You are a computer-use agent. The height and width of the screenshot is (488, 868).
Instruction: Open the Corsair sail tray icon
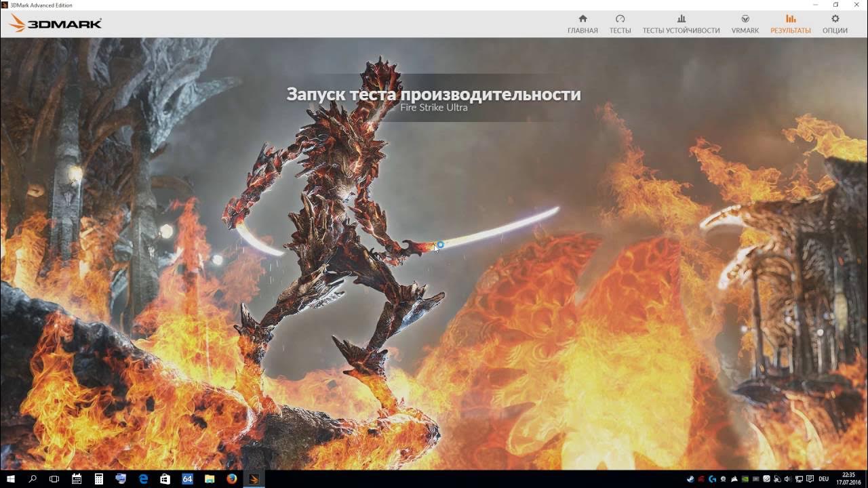pyautogui.click(x=734, y=479)
